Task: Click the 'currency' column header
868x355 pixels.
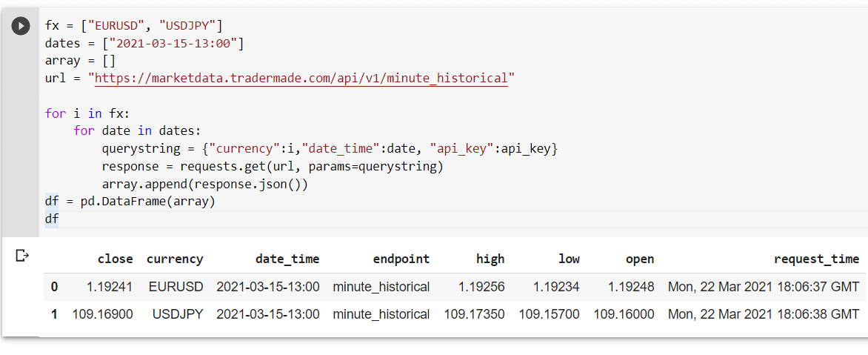Action: tap(175, 259)
